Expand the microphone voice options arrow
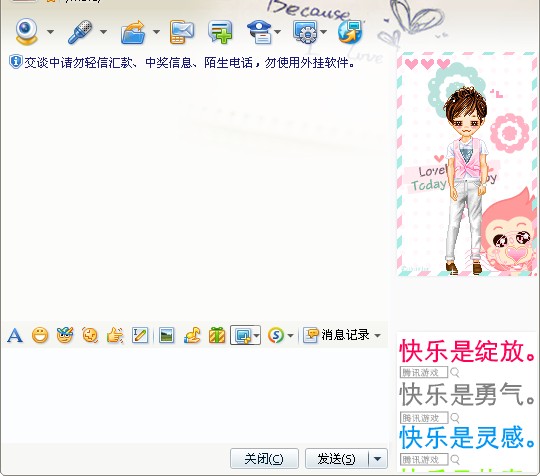540x476 pixels. click(x=103, y=32)
